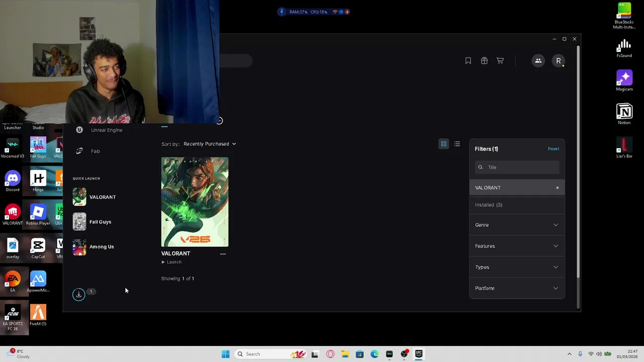
Task: Open Magicam desktop icon
Action: (x=624, y=81)
